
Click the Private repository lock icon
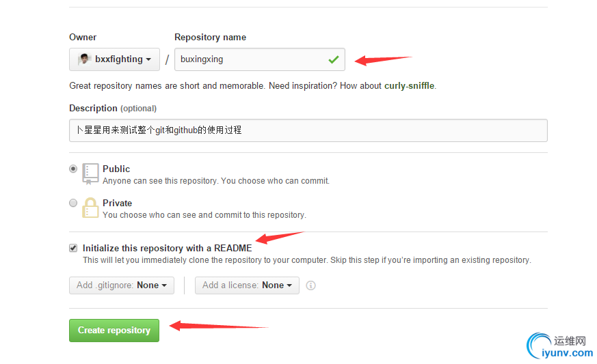pos(90,208)
